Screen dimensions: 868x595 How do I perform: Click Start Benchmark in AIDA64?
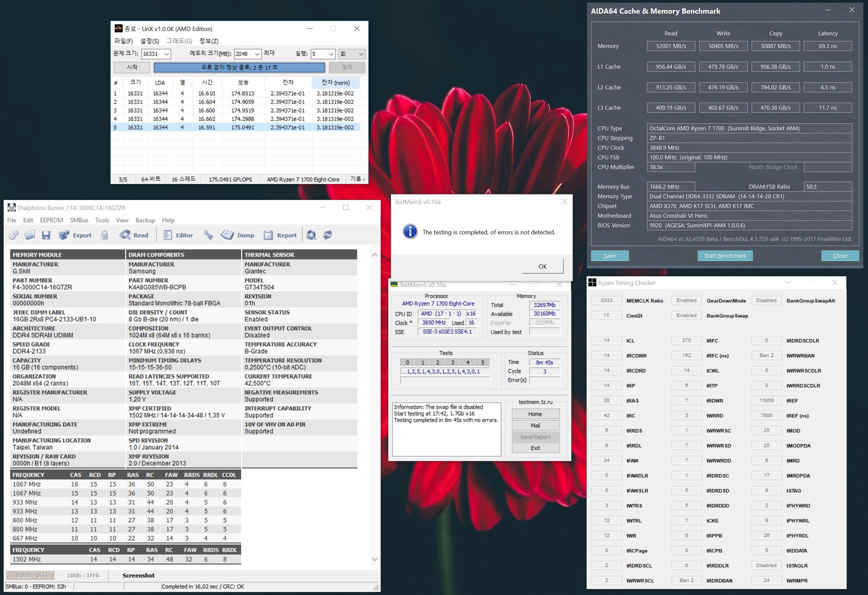tap(725, 255)
